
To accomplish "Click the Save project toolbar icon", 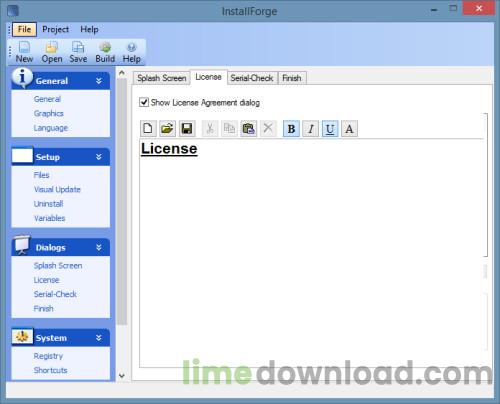I will click(x=78, y=52).
